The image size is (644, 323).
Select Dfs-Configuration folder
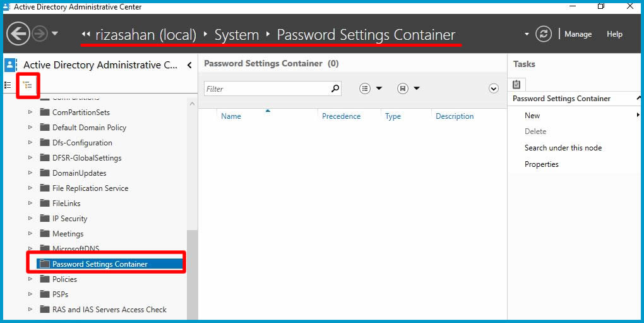(76, 143)
